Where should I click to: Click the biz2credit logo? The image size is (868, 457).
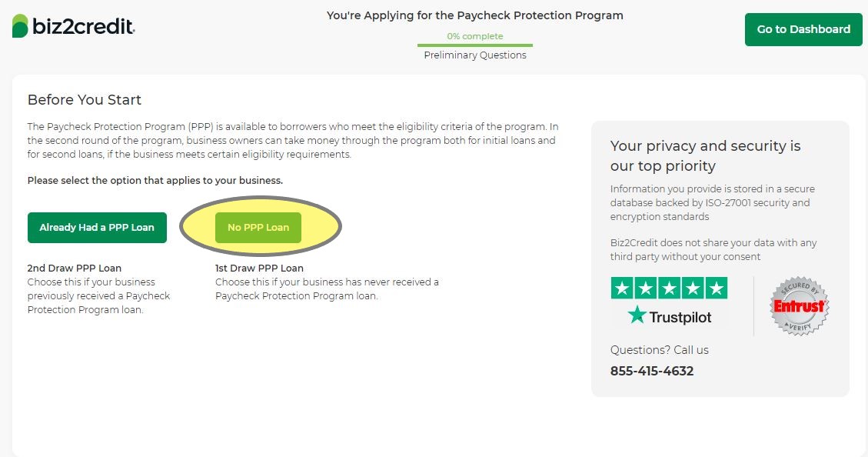pyautogui.click(x=74, y=27)
